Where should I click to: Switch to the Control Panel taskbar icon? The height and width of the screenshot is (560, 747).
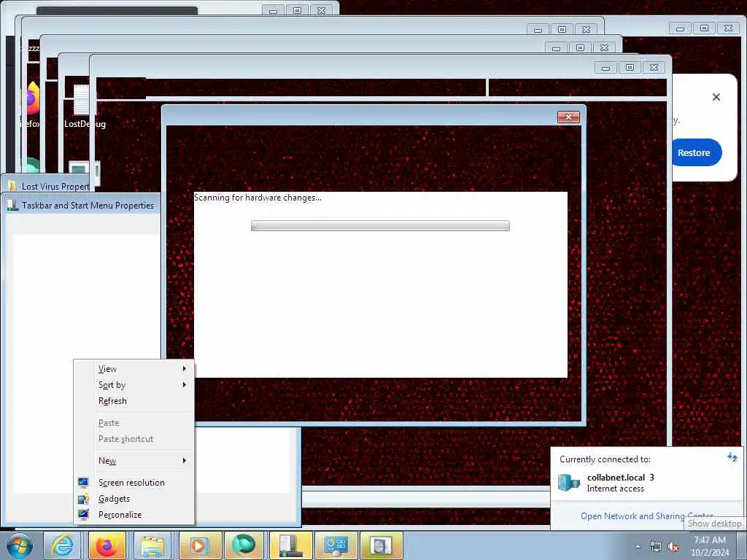click(336, 545)
